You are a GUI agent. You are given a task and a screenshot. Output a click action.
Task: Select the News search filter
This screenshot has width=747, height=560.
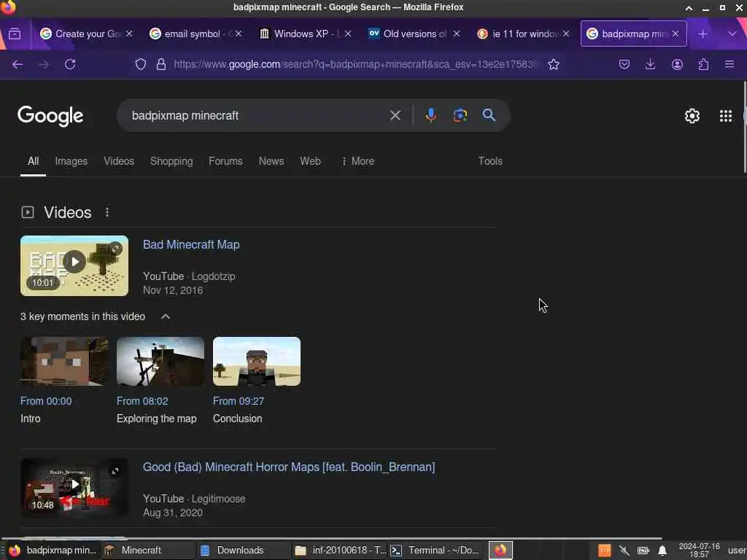pos(271,161)
